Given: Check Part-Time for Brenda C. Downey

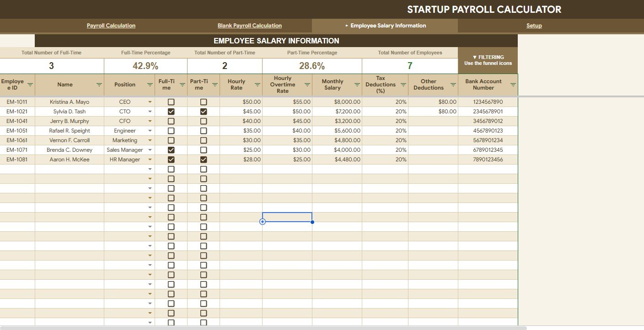Looking at the screenshot, I should (x=204, y=150).
